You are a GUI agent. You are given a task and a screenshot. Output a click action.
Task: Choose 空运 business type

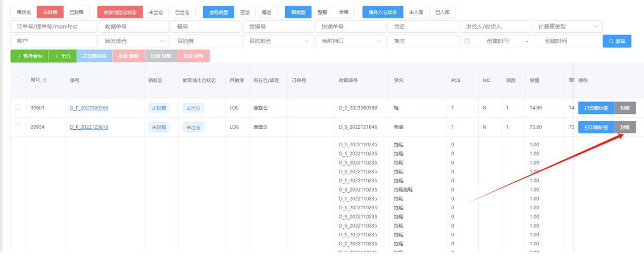[x=245, y=12]
